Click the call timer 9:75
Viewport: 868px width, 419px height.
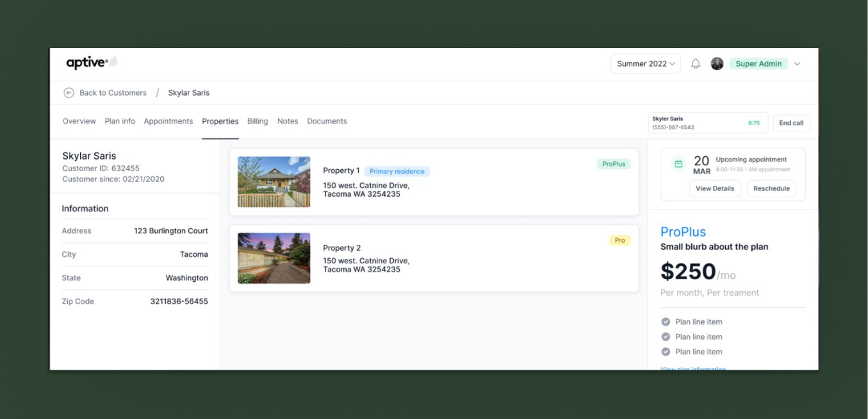pyautogui.click(x=754, y=123)
